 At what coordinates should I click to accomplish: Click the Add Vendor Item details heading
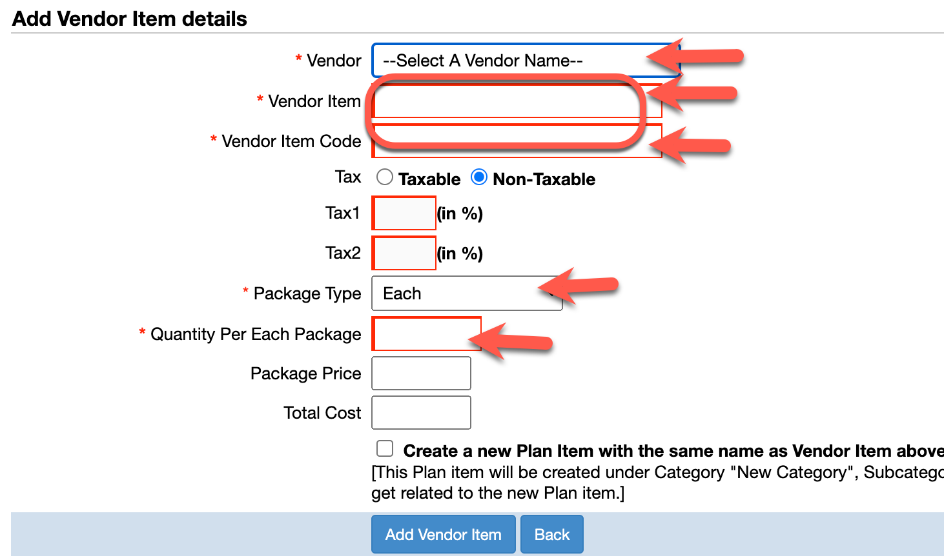[x=130, y=19]
